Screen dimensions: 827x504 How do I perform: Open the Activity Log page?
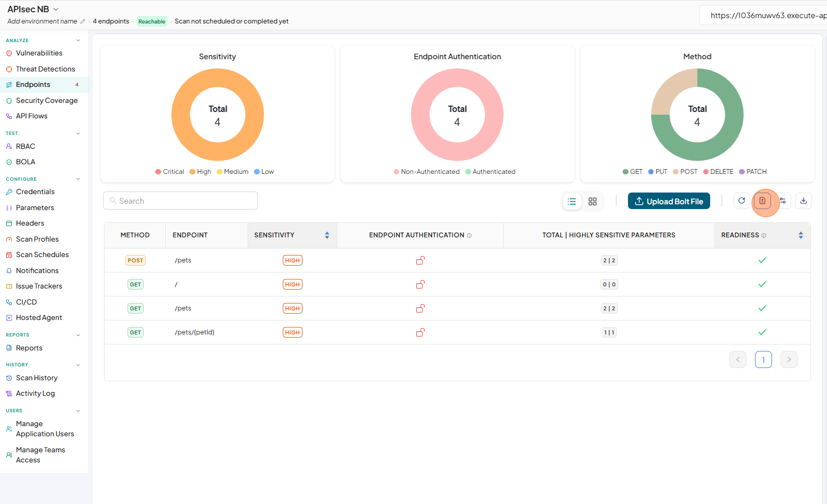[x=35, y=394]
